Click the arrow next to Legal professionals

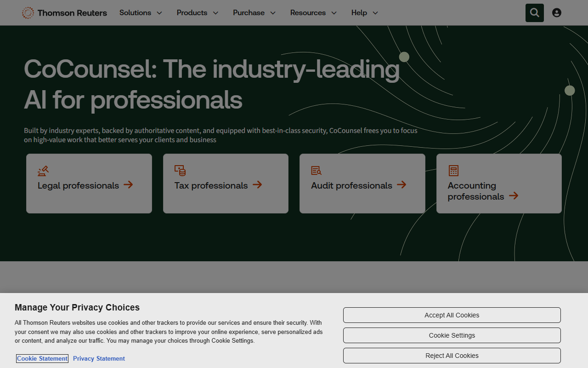click(128, 184)
